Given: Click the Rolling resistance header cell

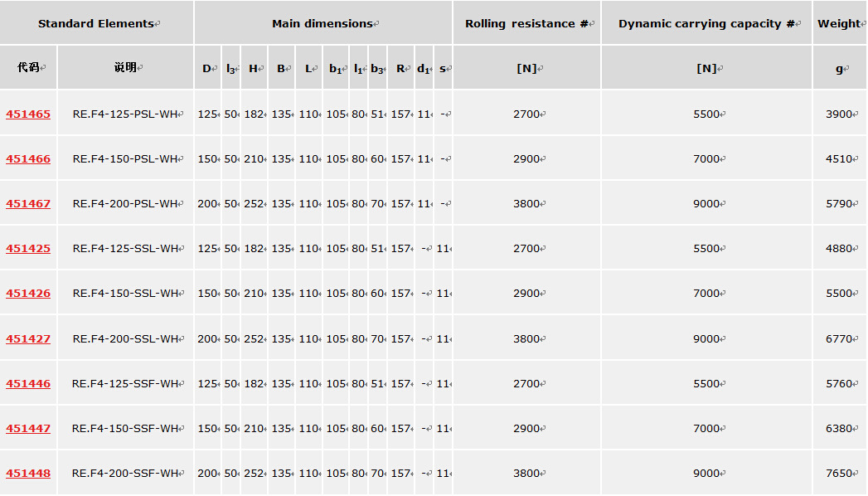Looking at the screenshot, I should (526, 23).
